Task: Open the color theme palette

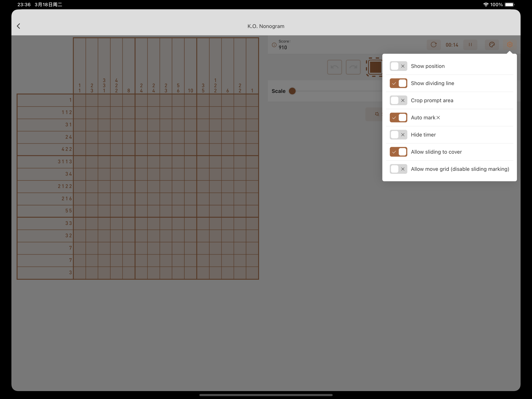Action: click(x=492, y=45)
